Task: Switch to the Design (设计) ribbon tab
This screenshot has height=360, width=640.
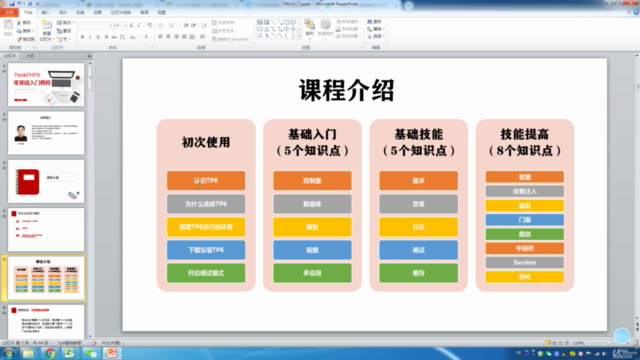Action: pos(63,13)
